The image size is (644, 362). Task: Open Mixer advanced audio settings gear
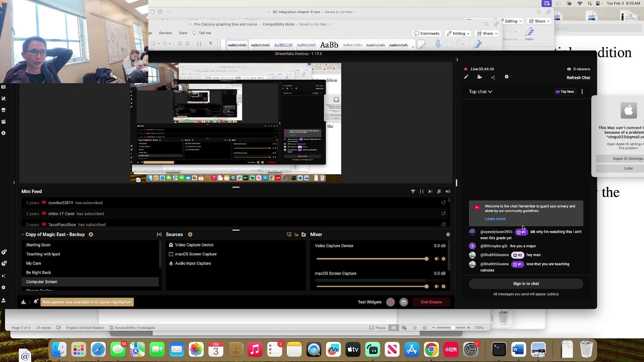(448, 234)
